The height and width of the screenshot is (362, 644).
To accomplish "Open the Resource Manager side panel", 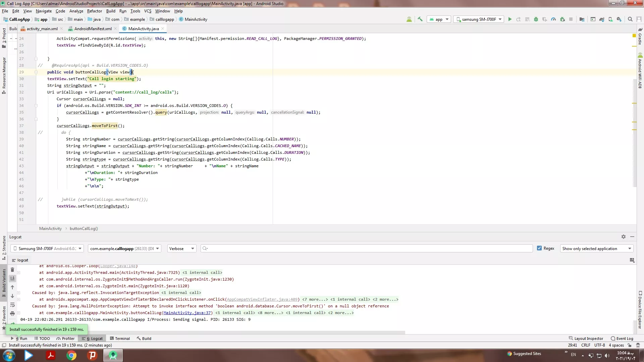I will 4,75.
